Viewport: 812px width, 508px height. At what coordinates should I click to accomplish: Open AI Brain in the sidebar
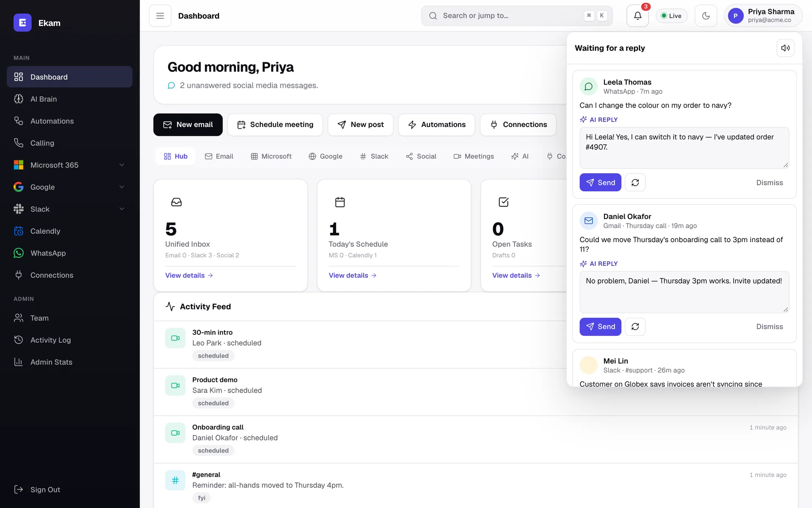click(x=69, y=99)
